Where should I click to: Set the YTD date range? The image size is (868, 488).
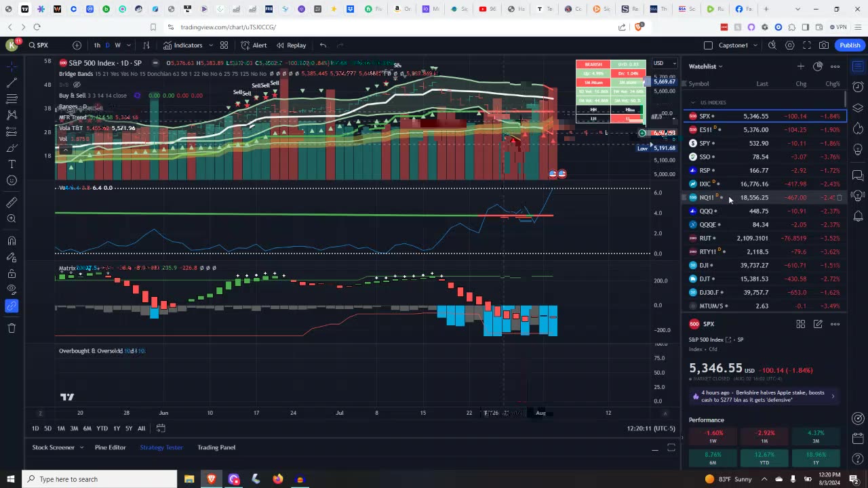pyautogui.click(x=102, y=428)
